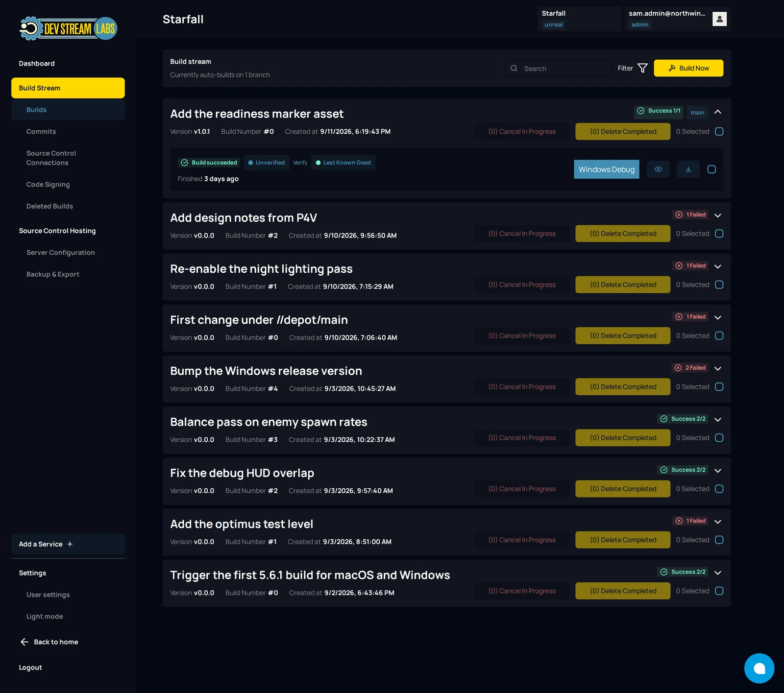This screenshot has width=784, height=693.
Task: Preview the Windows Debug build with eye icon
Action: point(658,169)
